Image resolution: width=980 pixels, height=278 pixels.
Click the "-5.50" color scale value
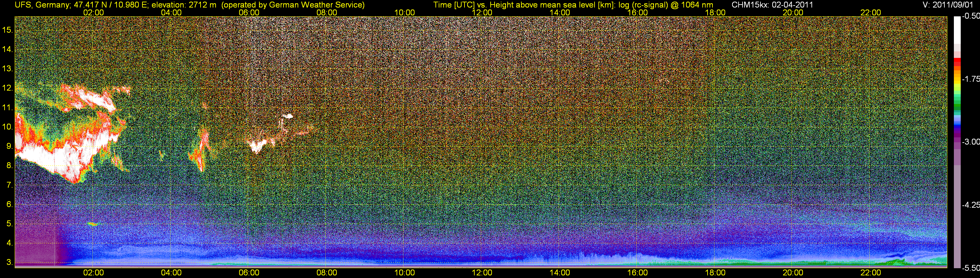click(971, 268)
